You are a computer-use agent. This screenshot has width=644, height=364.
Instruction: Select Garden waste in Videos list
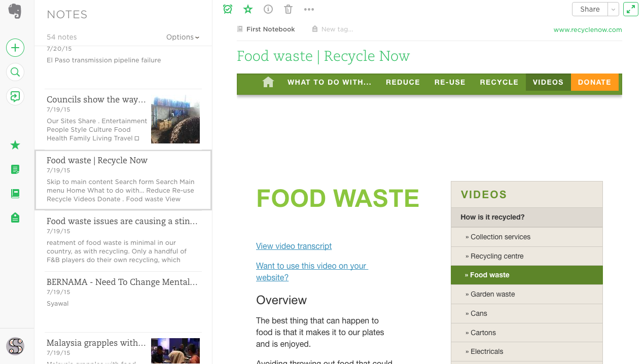coord(492,294)
